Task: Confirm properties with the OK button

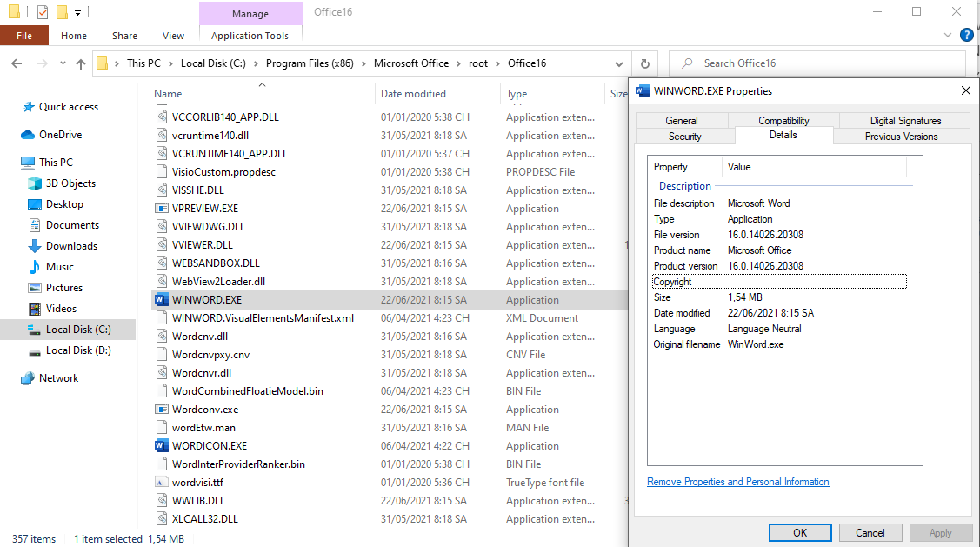Action: point(799,532)
